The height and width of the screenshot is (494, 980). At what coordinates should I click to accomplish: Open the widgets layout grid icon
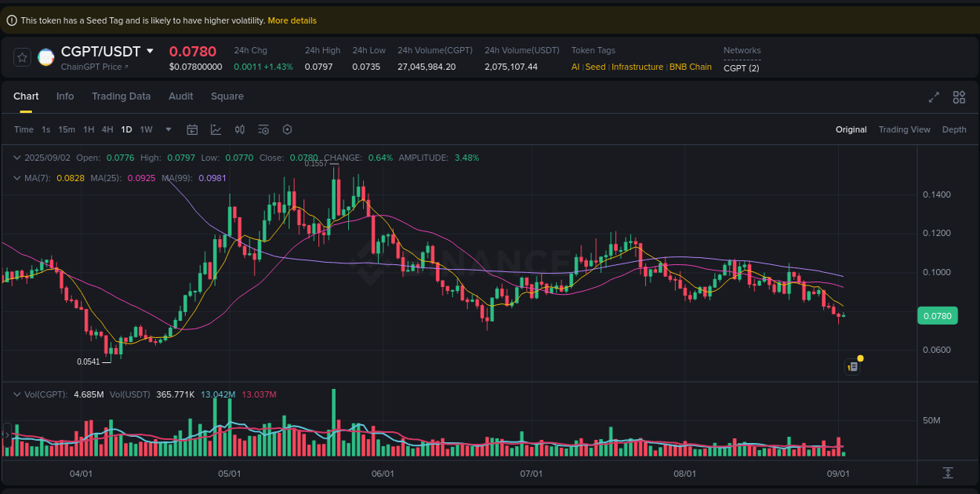click(959, 97)
